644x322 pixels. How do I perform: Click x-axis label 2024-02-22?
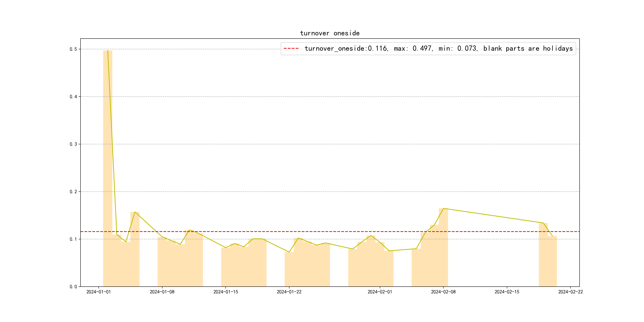(570, 292)
